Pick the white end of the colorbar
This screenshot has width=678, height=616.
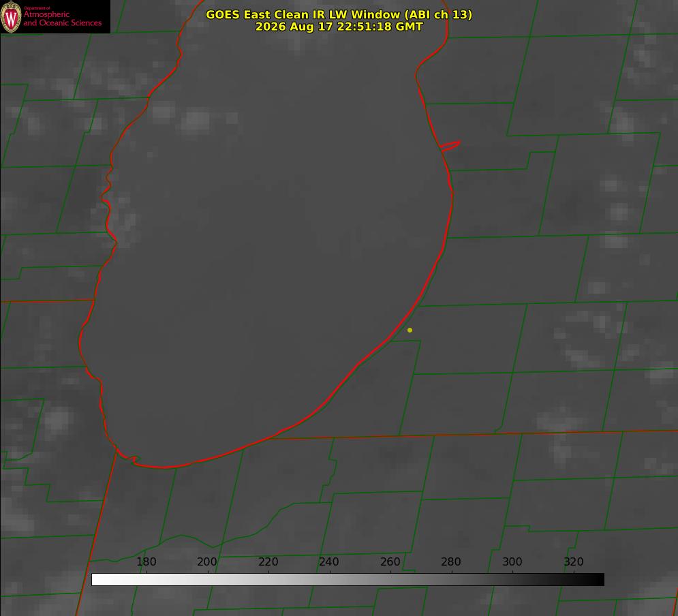(97, 580)
